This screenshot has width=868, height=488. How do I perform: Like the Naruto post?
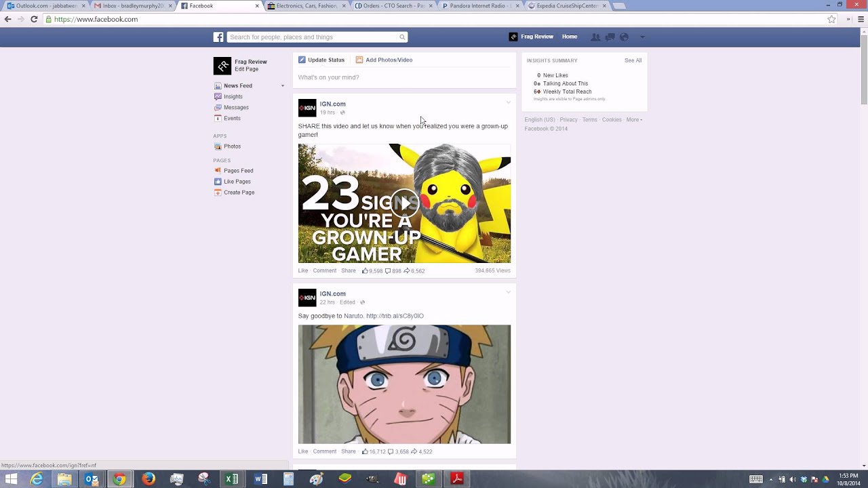pos(303,451)
